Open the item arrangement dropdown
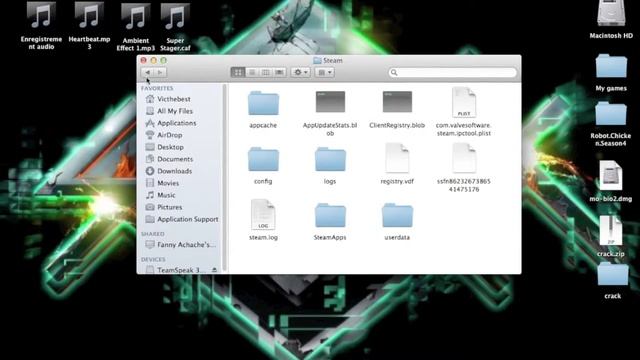This screenshot has height=360, width=640. [x=325, y=72]
